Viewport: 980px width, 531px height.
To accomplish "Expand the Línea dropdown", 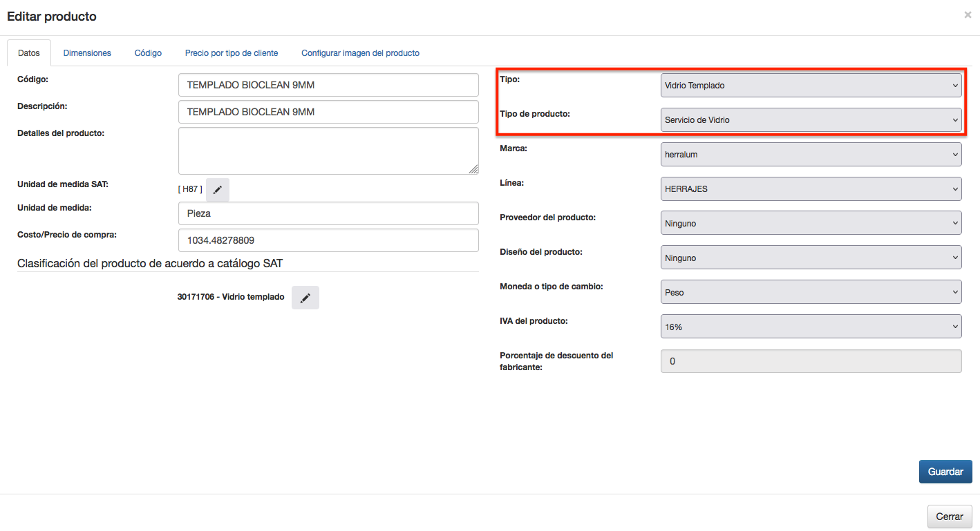I will click(811, 189).
